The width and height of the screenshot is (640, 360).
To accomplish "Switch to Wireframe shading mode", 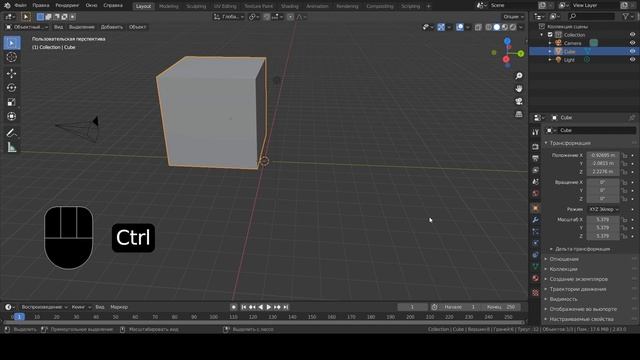I will click(x=488, y=27).
